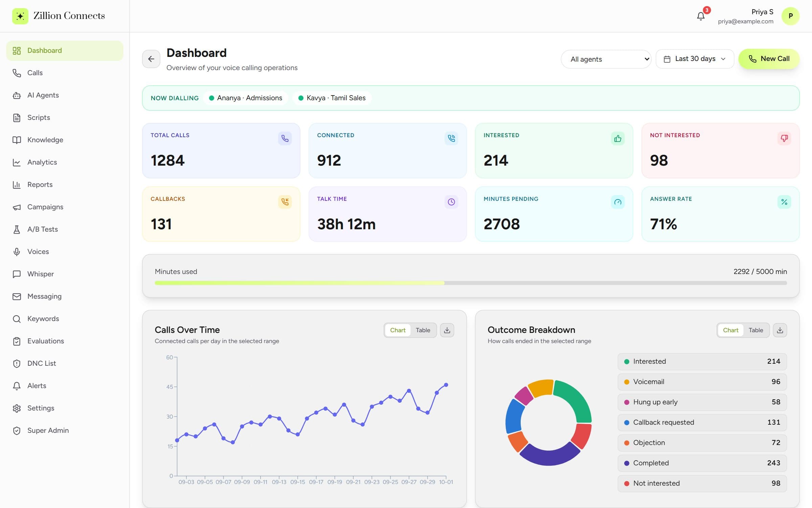Click the phone icon in Total Calls card

(285, 138)
